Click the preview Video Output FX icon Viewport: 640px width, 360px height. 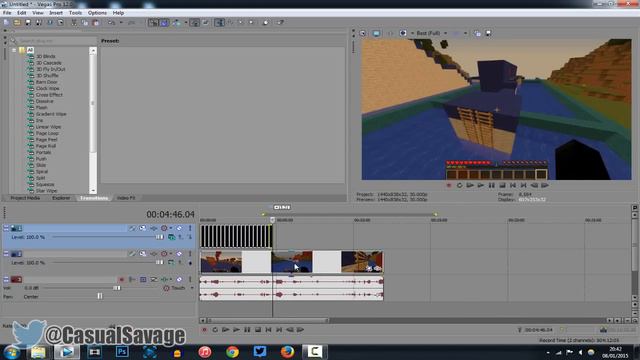pyautogui.click(x=390, y=33)
